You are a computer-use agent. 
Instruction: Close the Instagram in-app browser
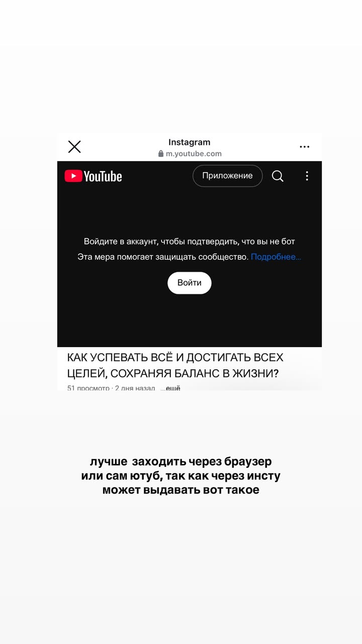click(74, 147)
